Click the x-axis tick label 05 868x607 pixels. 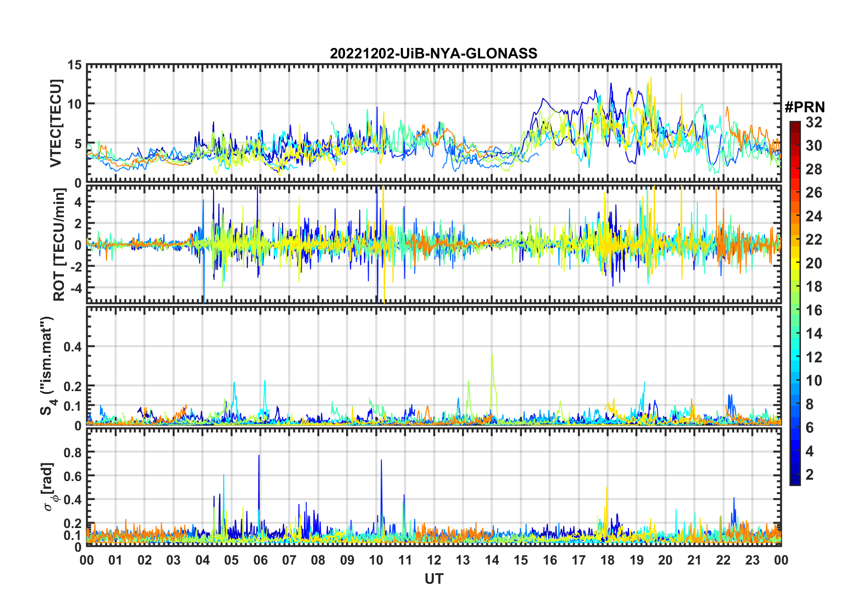click(x=231, y=560)
